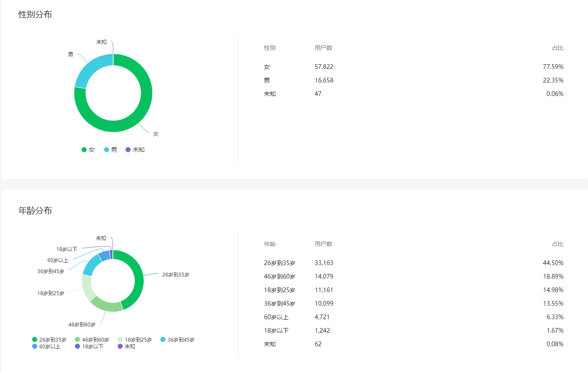
Task: Toggle the 26岁到35岁 legend dot
Action: [35, 339]
